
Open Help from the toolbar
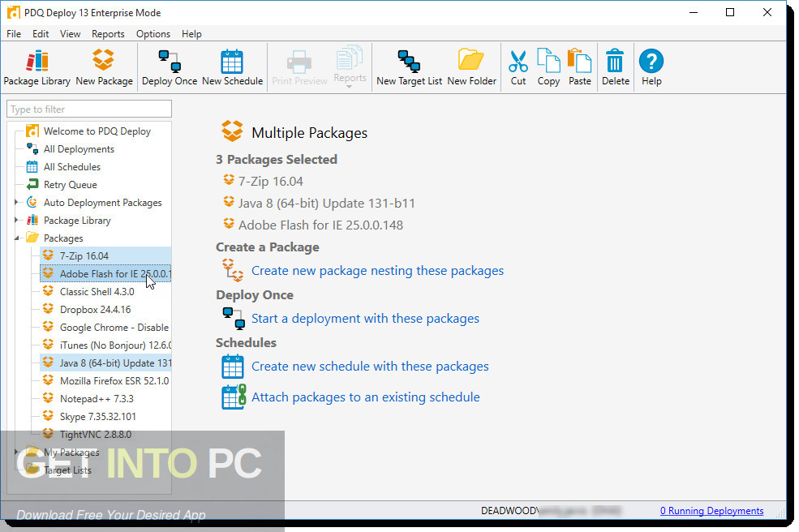(651, 67)
